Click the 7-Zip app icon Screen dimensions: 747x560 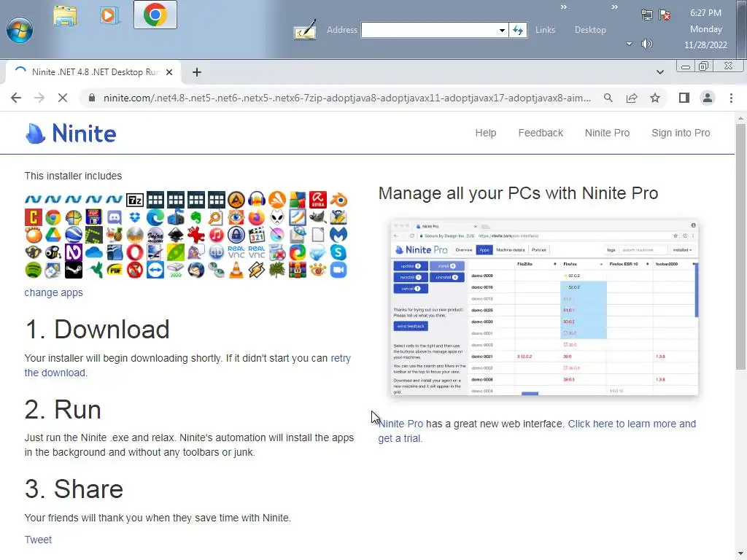[135, 200]
